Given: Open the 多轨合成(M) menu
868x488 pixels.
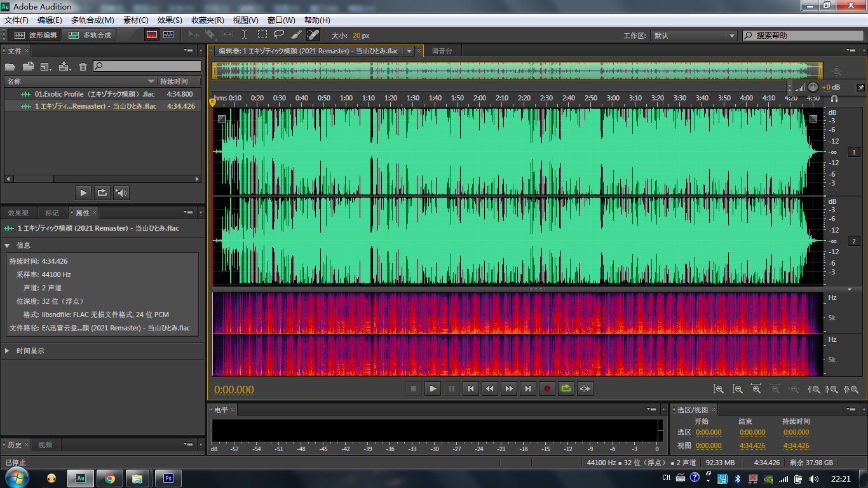Looking at the screenshot, I should 93,20.
